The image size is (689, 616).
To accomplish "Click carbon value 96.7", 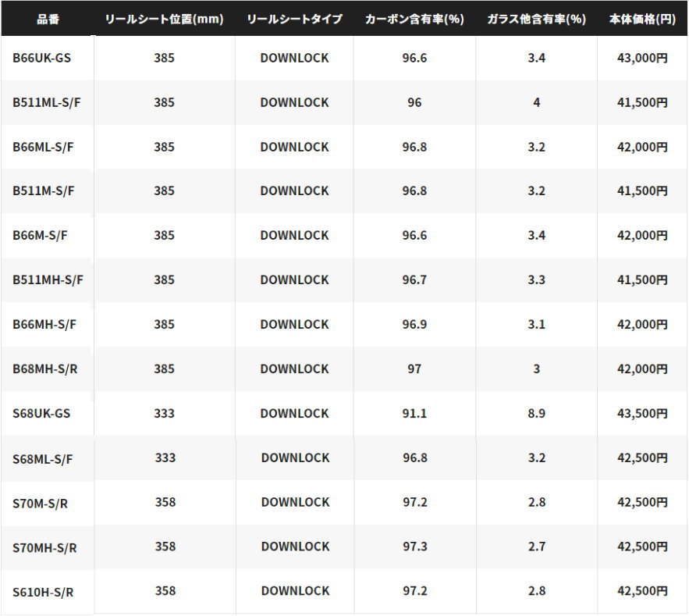I will [414, 280].
